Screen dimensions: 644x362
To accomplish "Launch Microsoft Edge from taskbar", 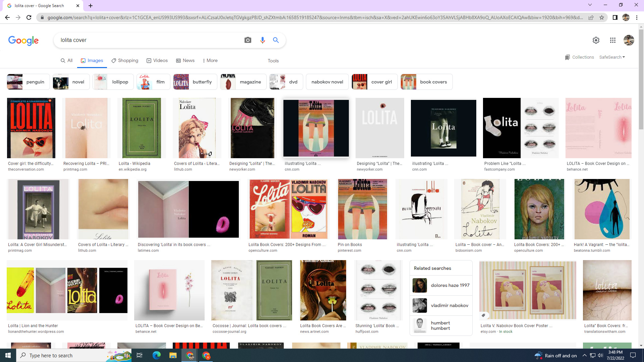I will click(x=156, y=355).
